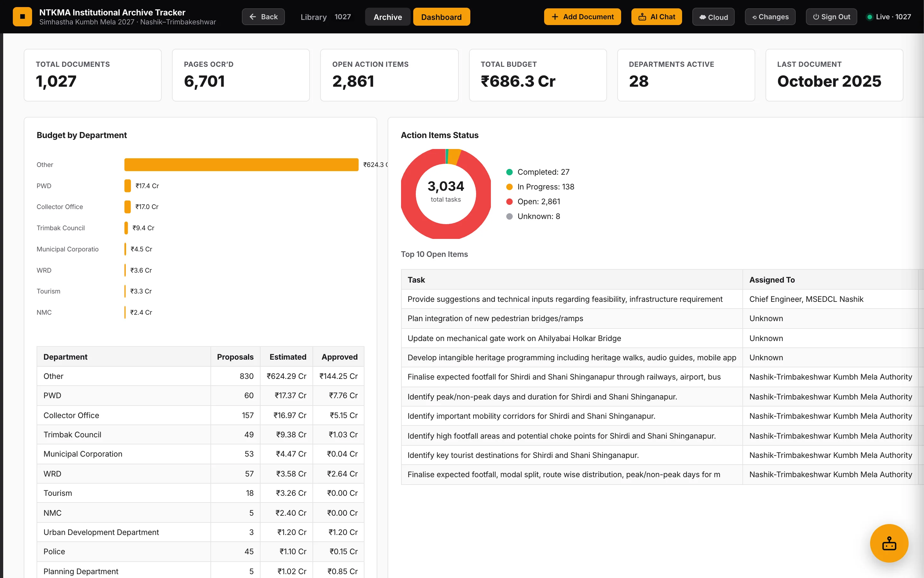Click the Assigned To column header

coord(830,280)
